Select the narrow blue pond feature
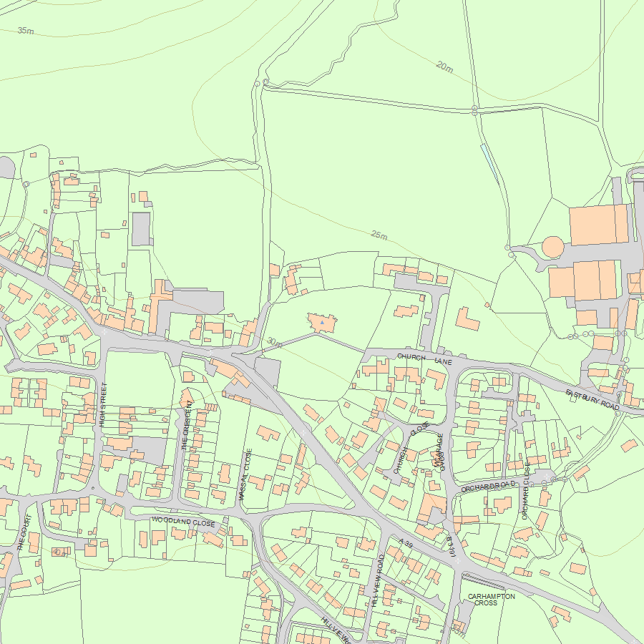The height and width of the screenshot is (644, 644). [489, 163]
